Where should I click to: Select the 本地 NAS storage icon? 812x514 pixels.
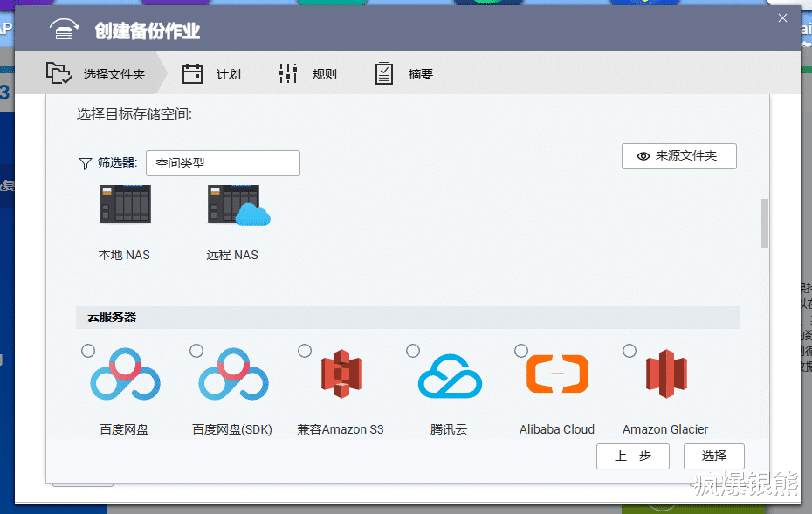(125, 204)
